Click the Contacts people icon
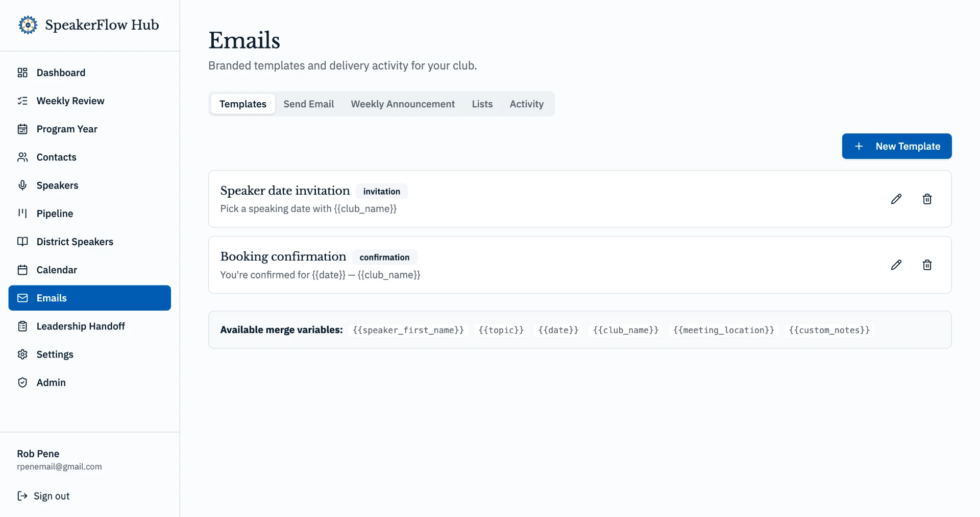Viewport: 980px width, 517px height. [x=22, y=157]
